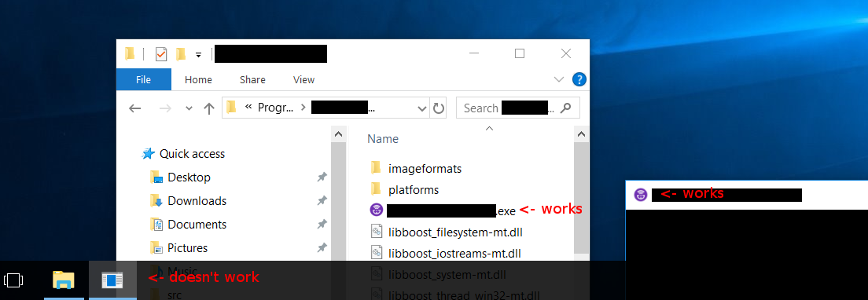Click the Task View taskbar icon

(13, 280)
